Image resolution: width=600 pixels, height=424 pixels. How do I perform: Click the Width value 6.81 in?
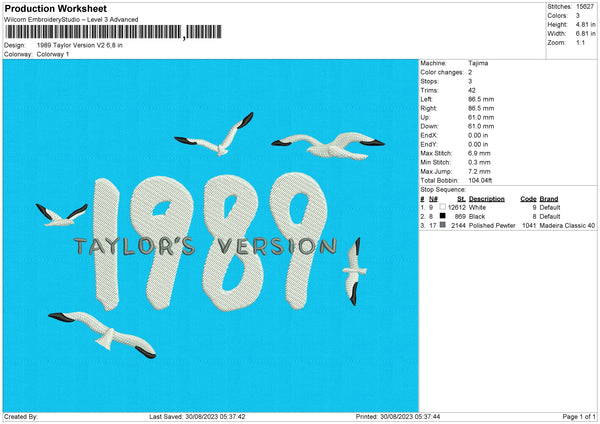click(x=585, y=34)
